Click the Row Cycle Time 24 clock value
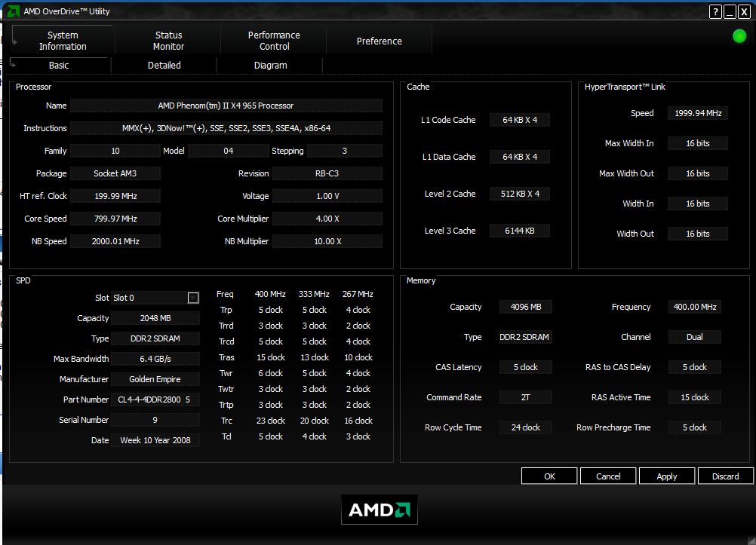 tap(526, 427)
